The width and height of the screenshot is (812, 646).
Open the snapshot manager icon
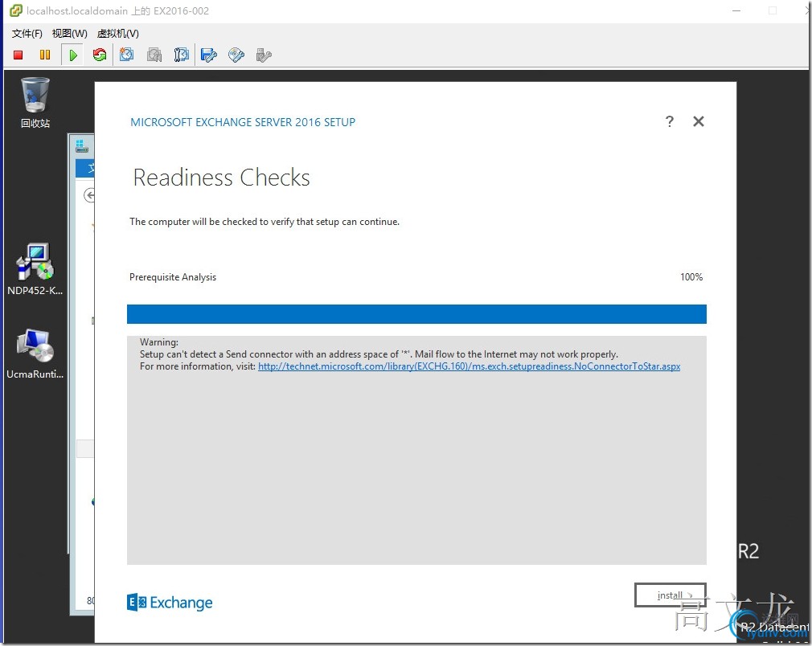(x=181, y=55)
